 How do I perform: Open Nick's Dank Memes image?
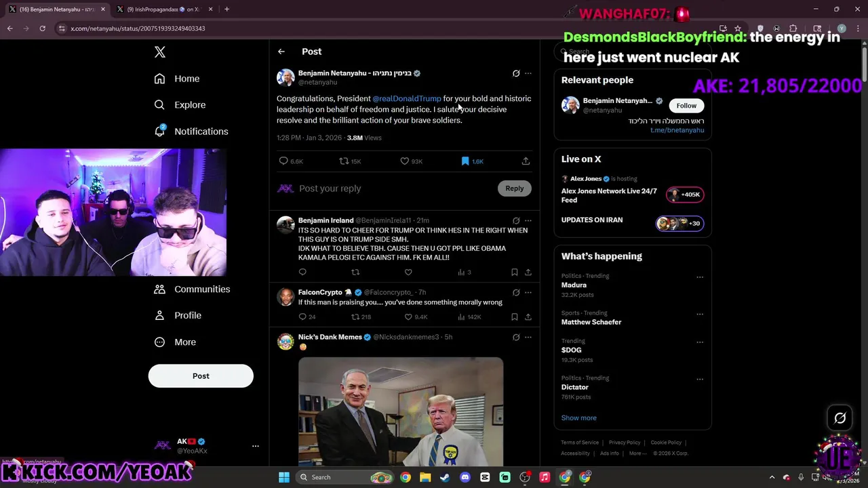coord(401,411)
